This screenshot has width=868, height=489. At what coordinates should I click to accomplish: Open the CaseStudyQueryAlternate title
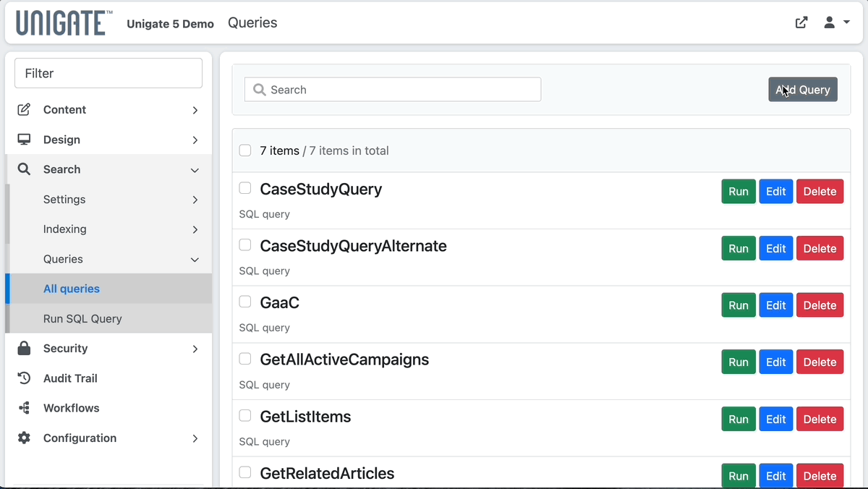353,246
